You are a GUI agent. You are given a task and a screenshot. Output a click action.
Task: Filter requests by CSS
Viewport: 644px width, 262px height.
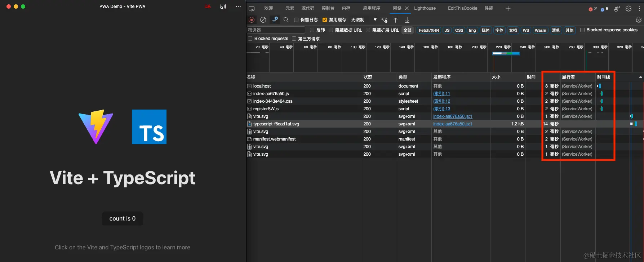(459, 30)
